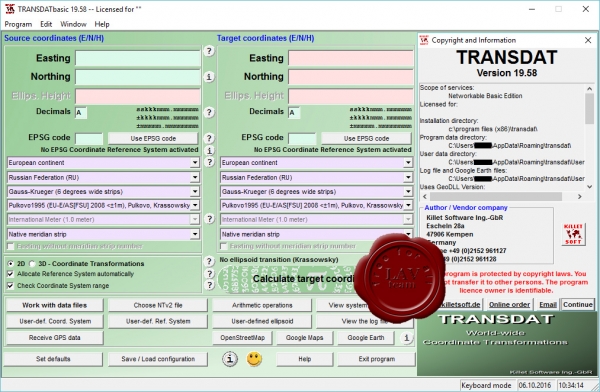Viewport: 600px width, 392px height.
Task: Click Set defaults button
Action: (53, 359)
